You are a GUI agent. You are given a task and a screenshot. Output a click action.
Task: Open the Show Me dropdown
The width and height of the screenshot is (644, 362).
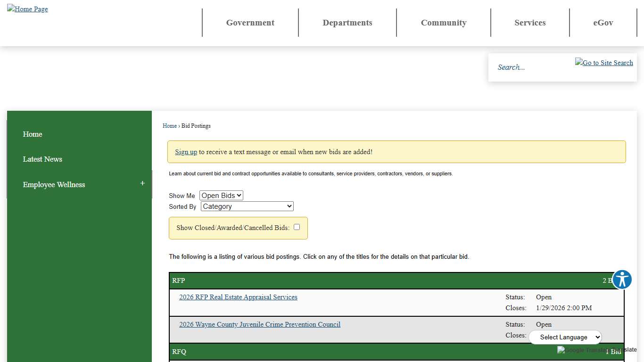(x=221, y=196)
